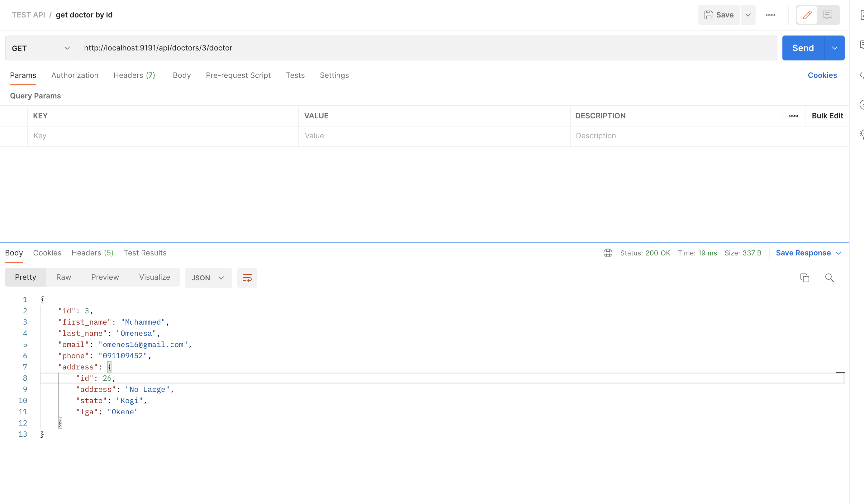
Task: Switch response view to Raw
Action: pyautogui.click(x=64, y=277)
